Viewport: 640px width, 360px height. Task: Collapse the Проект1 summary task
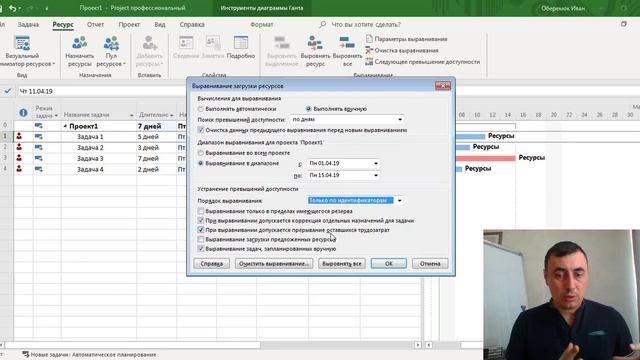(x=65, y=127)
